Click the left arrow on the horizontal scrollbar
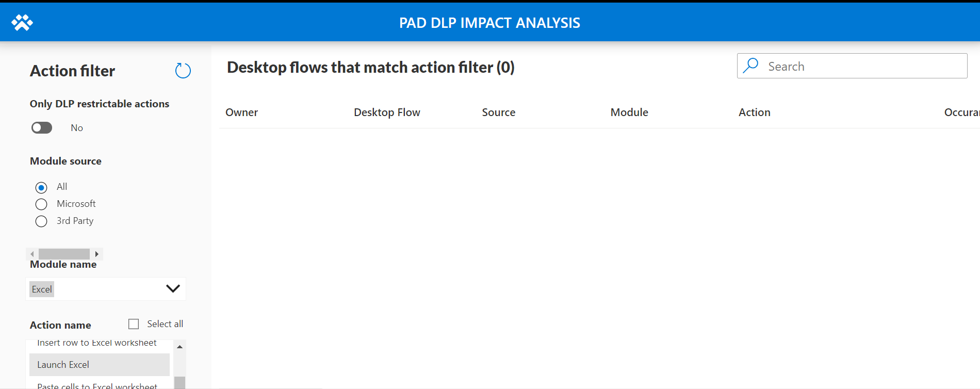The height and width of the screenshot is (389, 980). click(x=31, y=254)
